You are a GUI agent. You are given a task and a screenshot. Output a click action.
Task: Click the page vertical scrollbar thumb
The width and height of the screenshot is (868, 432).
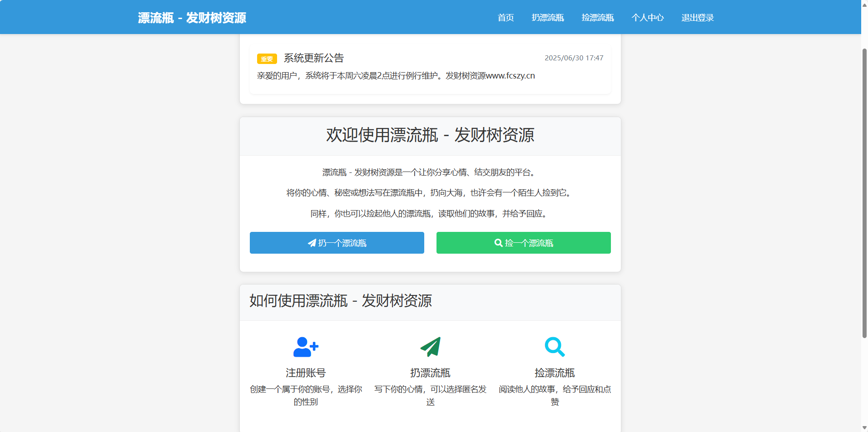click(x=864, y=193)
